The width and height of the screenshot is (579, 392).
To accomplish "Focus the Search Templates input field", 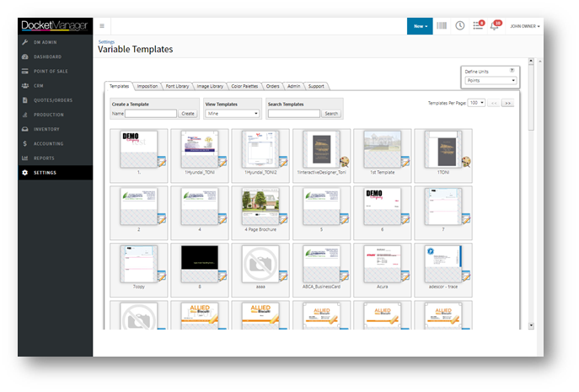I will pyautogui.click(x=294, y=114).
